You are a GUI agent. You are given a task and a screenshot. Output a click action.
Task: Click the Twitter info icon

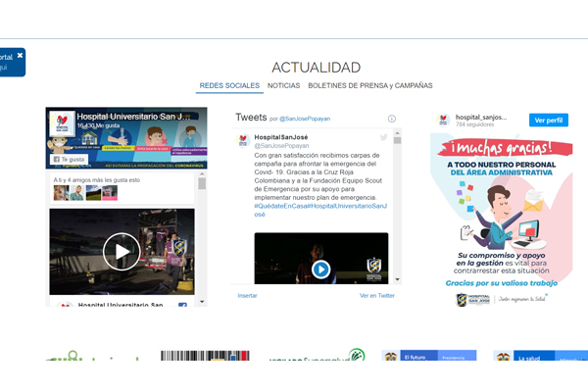[392, 119]
